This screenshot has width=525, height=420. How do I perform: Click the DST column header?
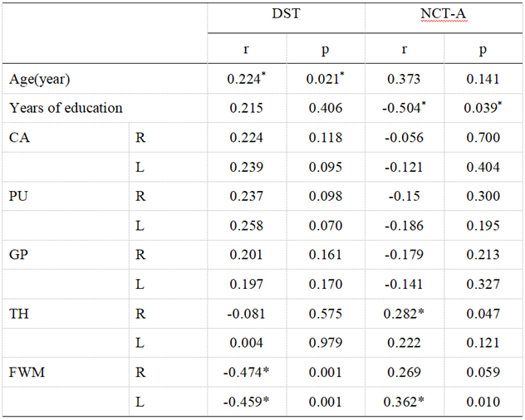[x=286, y=16]
